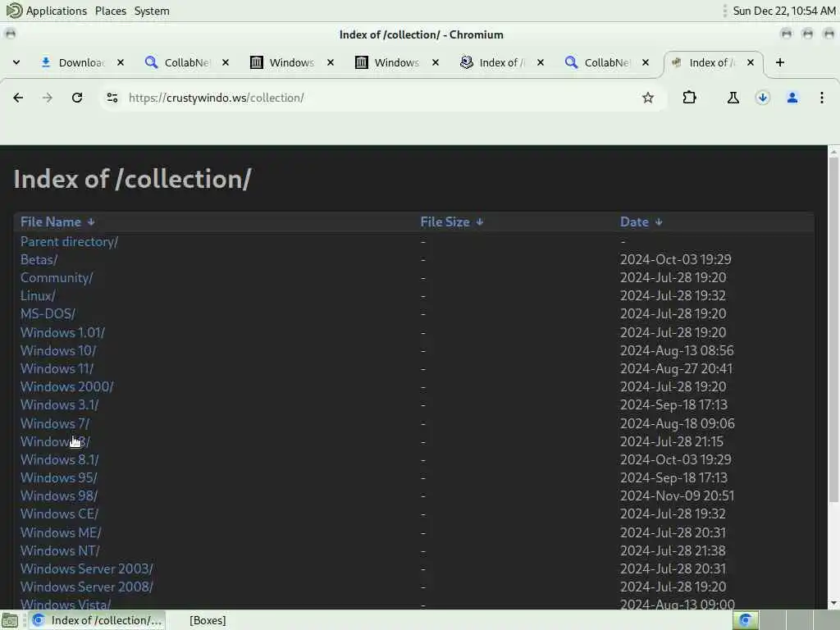This screenshot has height=630, width=840.
Task: Open the Windows NT folder
Action: 60,550
